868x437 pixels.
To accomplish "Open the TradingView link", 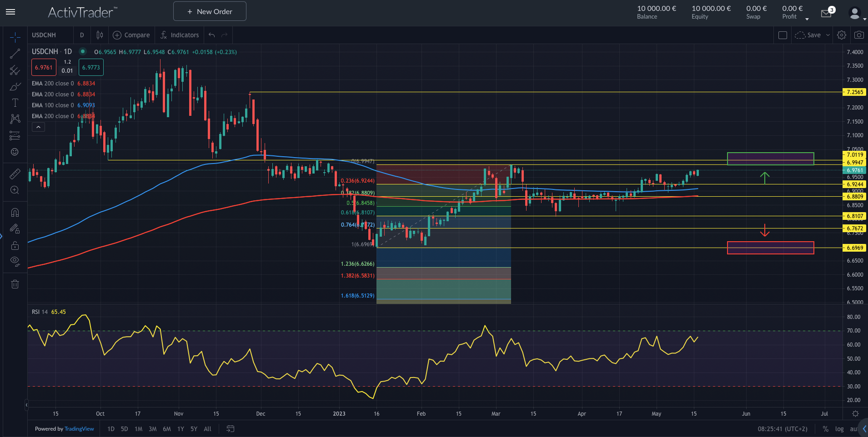I will pos(79,429).
